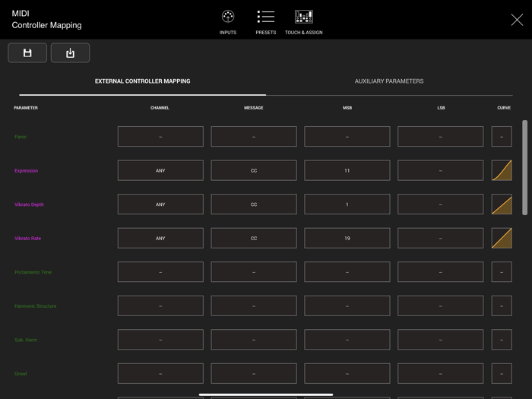This screenshot has height=399, width=532.
Task: Close the MIDI Controller Mapping screen
Action: coord(517,21)
